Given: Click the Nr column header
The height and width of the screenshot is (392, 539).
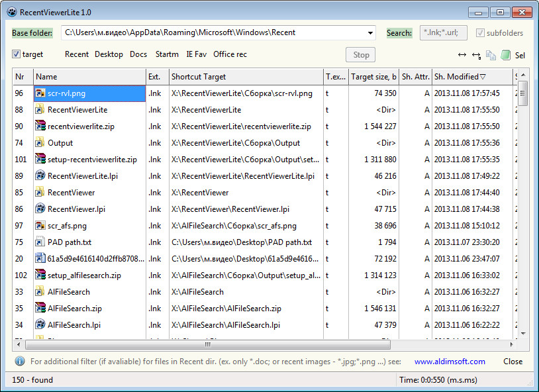Looking at the screenshot, I should coord(23,77).
